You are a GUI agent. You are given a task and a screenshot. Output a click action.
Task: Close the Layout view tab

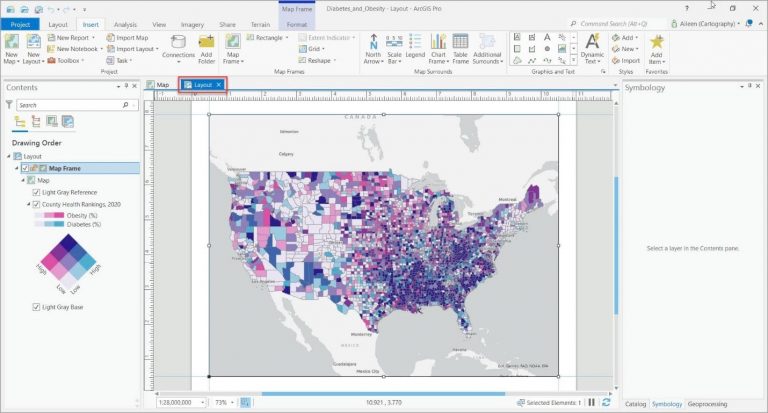tap(219, 85)
